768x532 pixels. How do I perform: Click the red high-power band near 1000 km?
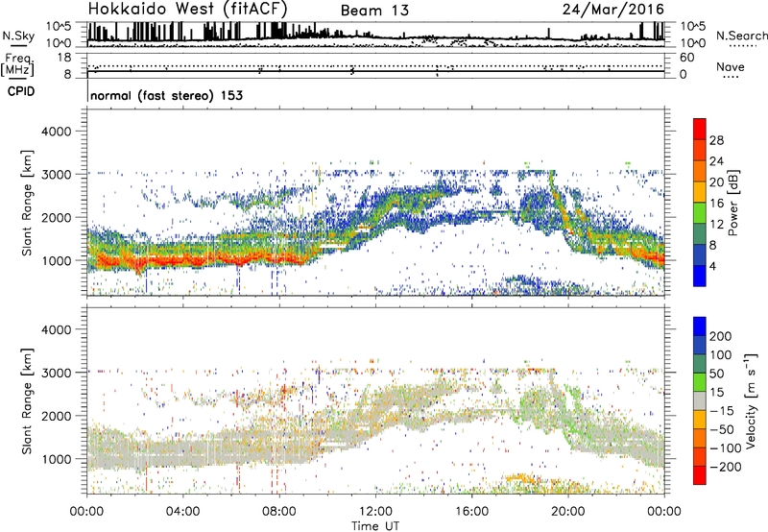[205, 259]
